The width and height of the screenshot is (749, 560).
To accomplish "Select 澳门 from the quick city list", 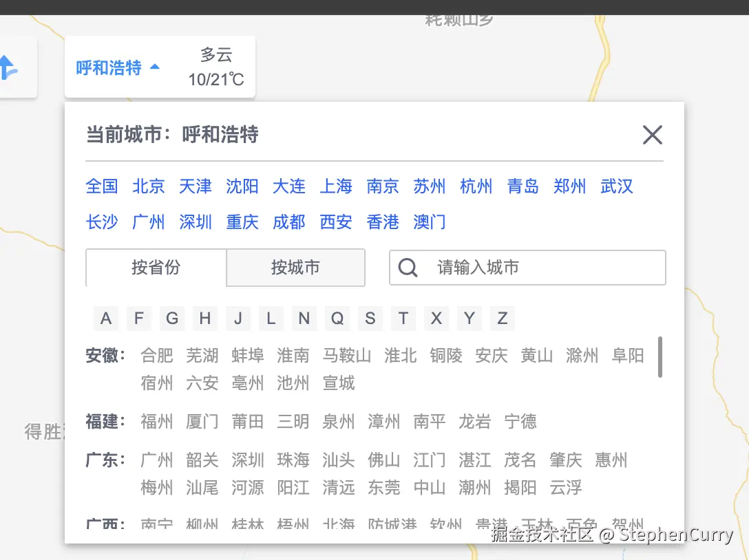I will (429, 222).
